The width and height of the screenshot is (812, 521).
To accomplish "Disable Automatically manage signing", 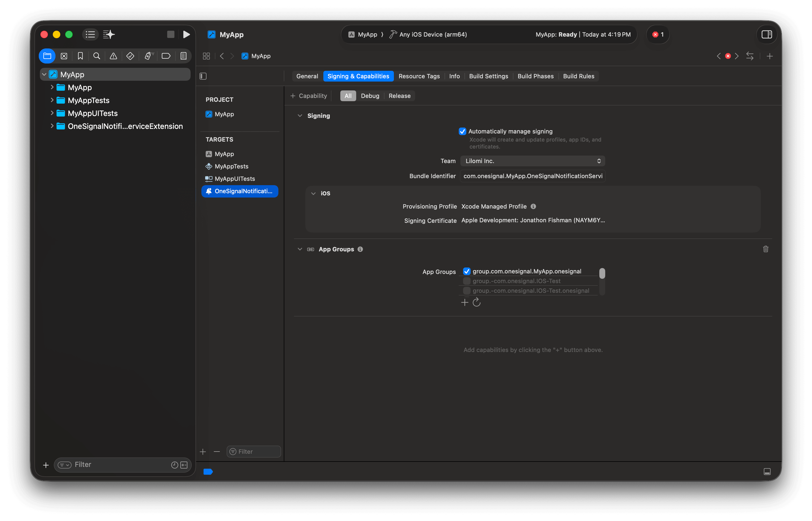I will tap(462, 131).
